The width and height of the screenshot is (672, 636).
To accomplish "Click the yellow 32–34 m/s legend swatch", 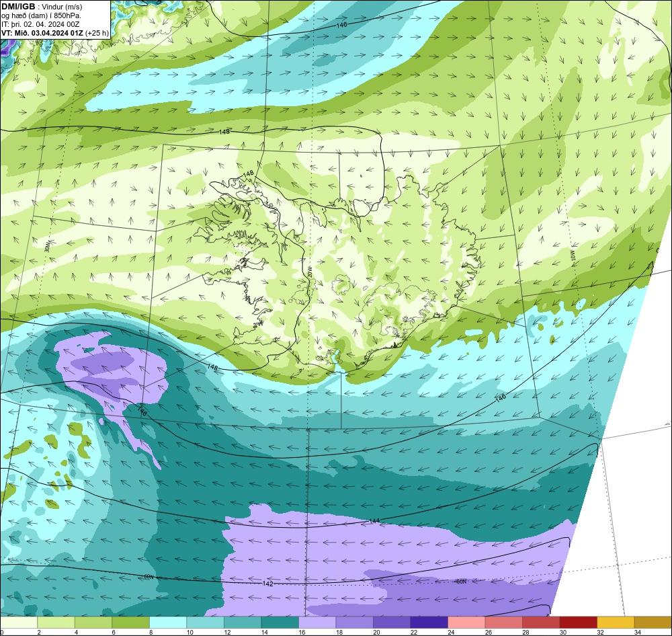I will pos(616,622).
